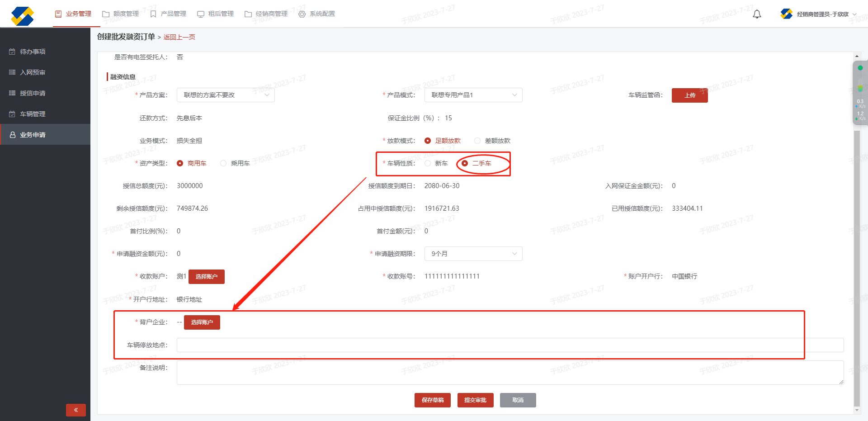Click the notification bell icon
The image size is (868, 421).
(757, 14)
